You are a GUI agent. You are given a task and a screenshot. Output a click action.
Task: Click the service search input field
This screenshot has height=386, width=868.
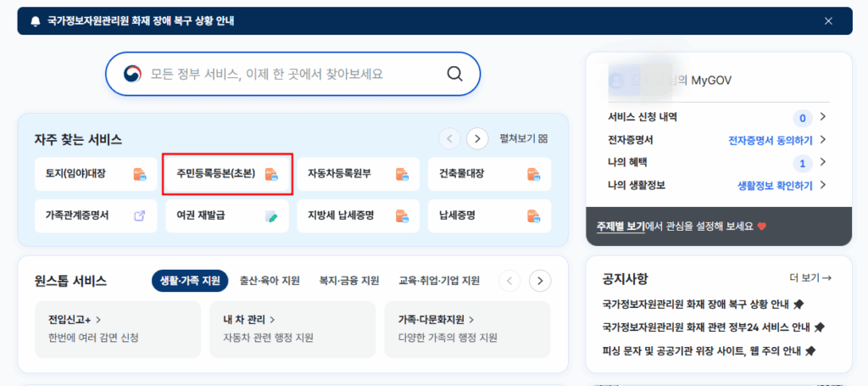(x=293, y=74)
